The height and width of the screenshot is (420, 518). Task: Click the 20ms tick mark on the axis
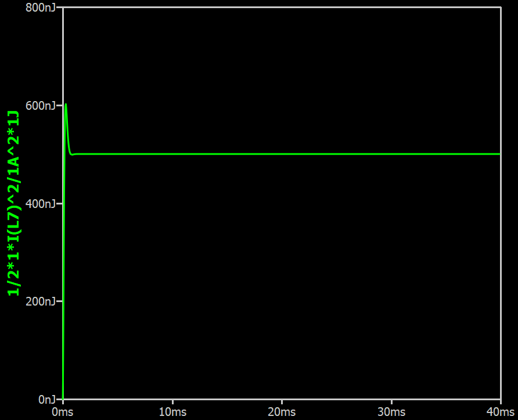282,401
